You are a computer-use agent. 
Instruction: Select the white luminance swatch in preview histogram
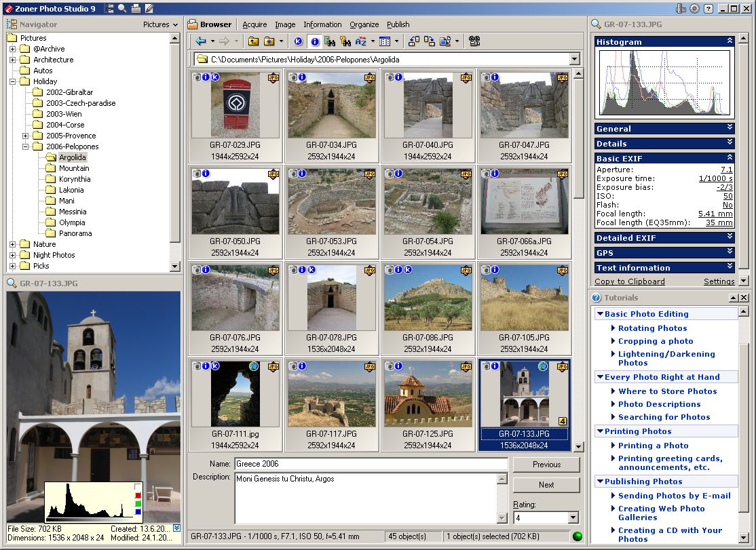point(138,487)
